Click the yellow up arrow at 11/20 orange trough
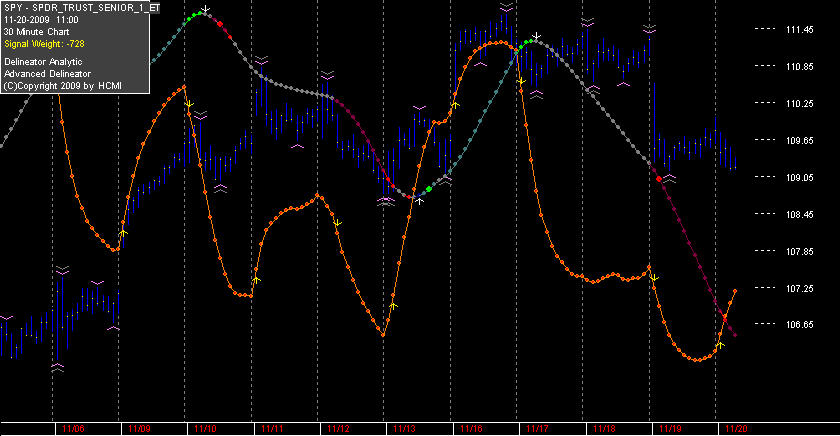The height and width of the screenshot is (436, 840). [x=721, y=344]
